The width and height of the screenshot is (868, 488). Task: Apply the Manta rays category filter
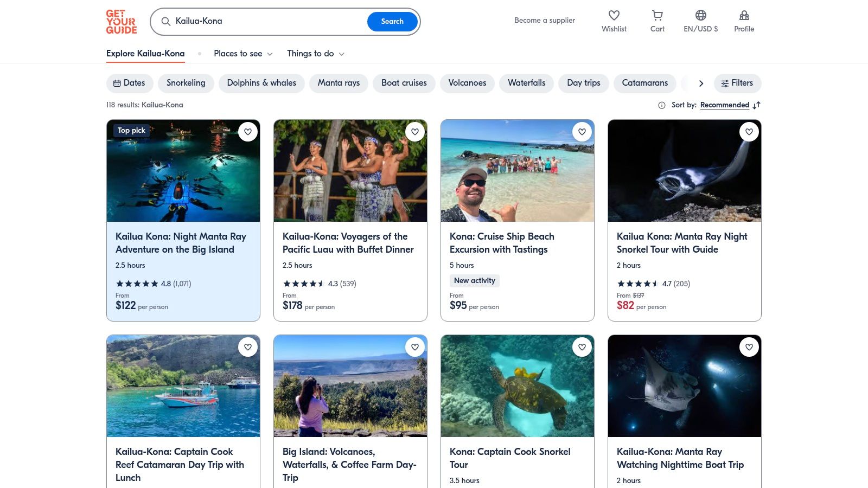339,83
